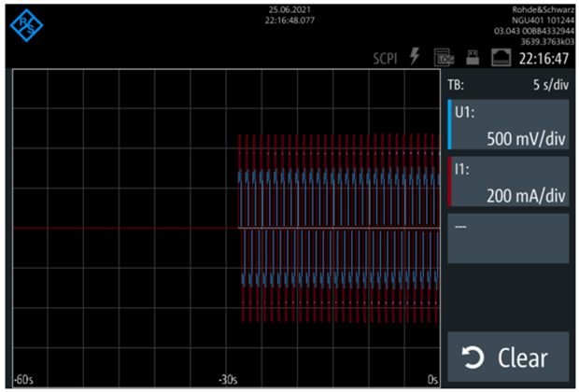The height and width of the screenshot is (392, 579).
Task: Click the 500 mV/div scale value
Action: click(x=526, y=139)
